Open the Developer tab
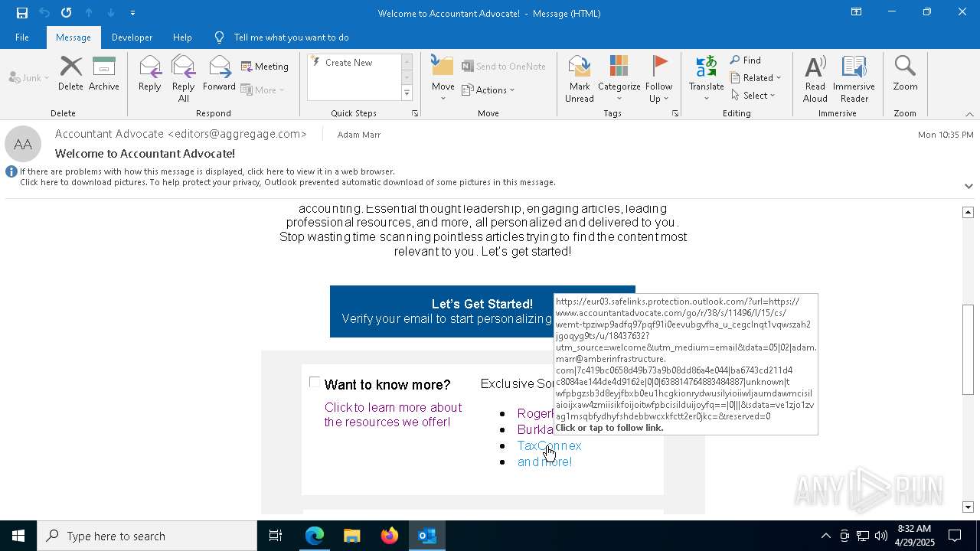 pyautogui.click(x=132, y=37)
